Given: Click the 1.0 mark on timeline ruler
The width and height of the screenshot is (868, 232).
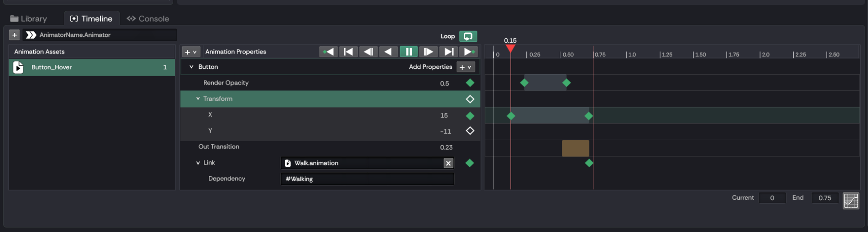Looking at the screenshot, I should point(632,54).
